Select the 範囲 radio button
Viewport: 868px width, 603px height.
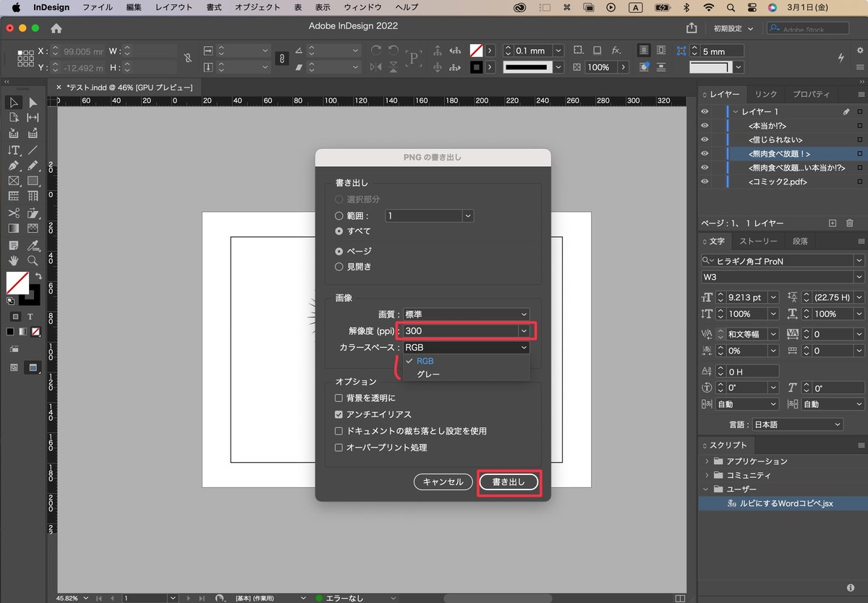click(339, 215)
